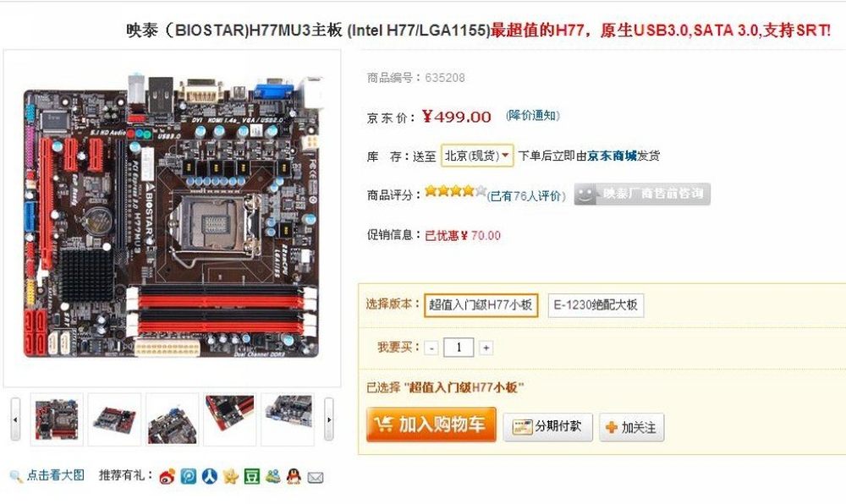Show next thumbnails with right arrow
The height and width of the screenshot is (504, 846).
point(328,419)
